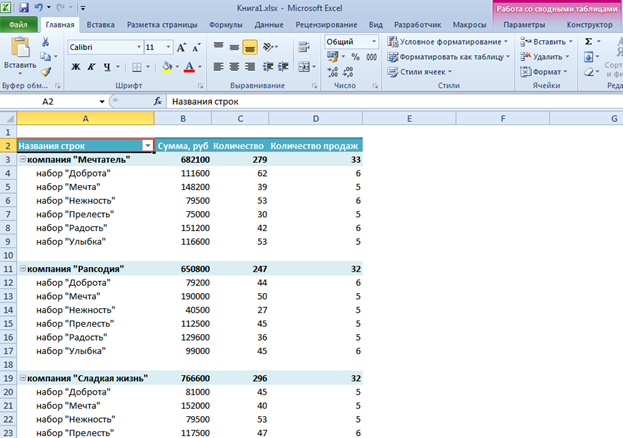Open the Вставка ribbon tab
The image size is (623, 438).
pos(99,24)
